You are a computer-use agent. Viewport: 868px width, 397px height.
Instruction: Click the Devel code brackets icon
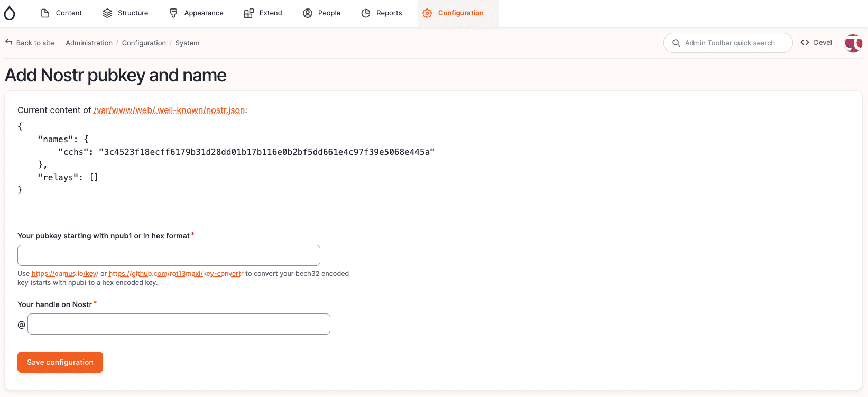point(805,42)
